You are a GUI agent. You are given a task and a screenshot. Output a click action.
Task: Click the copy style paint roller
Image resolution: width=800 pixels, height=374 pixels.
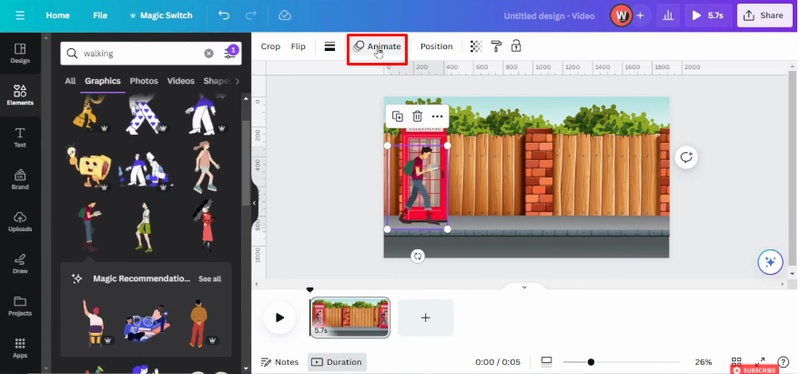pyautogui.click(x=496, y=46)
